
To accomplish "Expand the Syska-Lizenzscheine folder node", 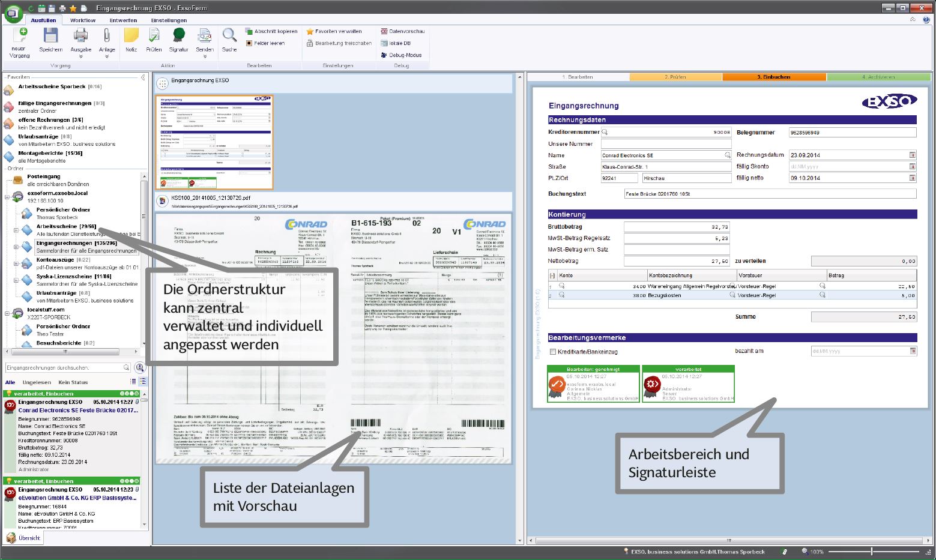I will 16,280.
